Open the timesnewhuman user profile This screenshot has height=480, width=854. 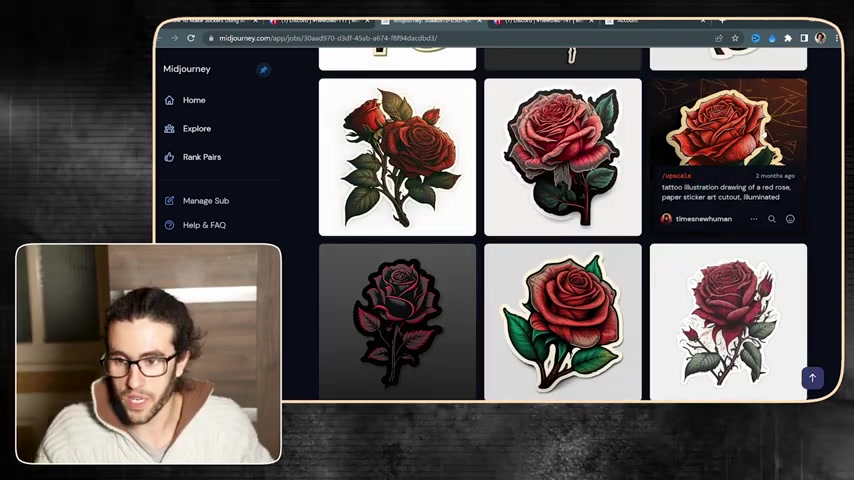704,219
